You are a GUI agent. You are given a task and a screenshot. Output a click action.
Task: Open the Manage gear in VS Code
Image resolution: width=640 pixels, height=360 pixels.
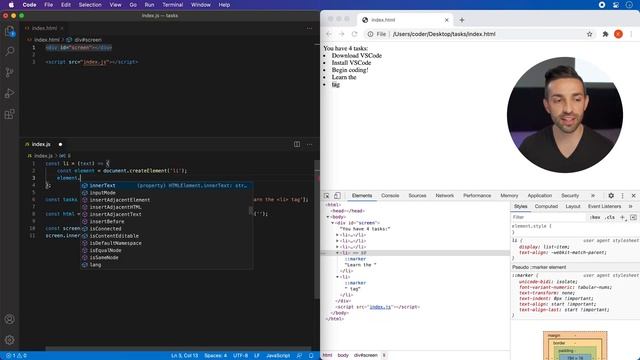(9, 340)
